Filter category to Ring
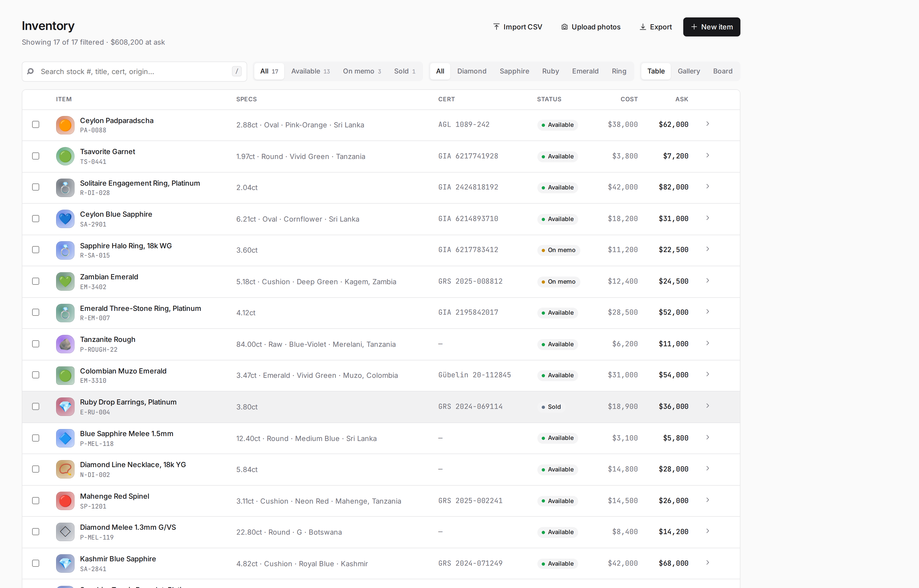The height and width of the screenshot is (588, 919). (619, 71)
